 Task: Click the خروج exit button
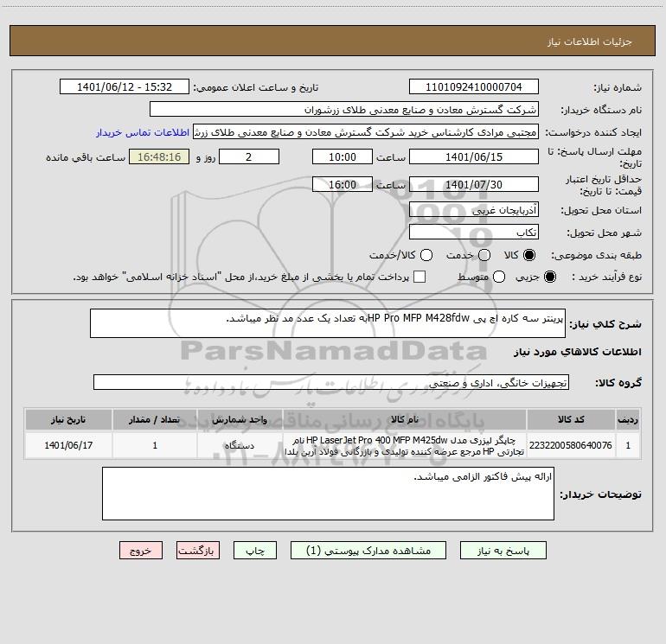pyautogui.click(x=141, y=551)
